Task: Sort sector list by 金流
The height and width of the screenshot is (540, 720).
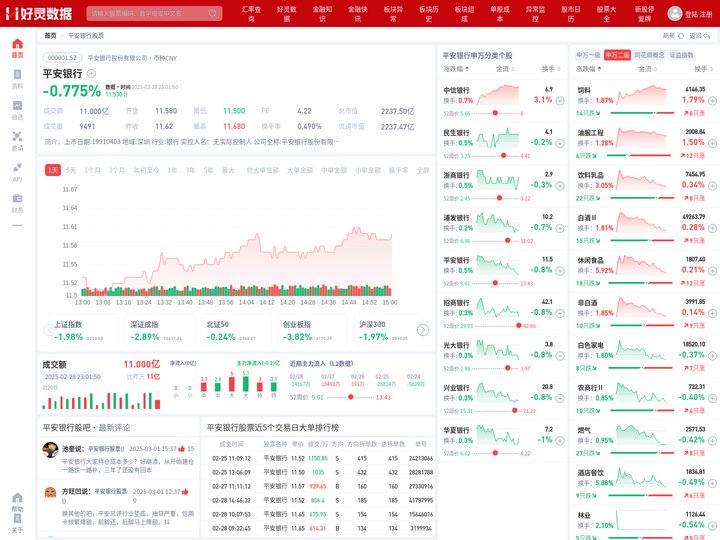Action: 647,69
